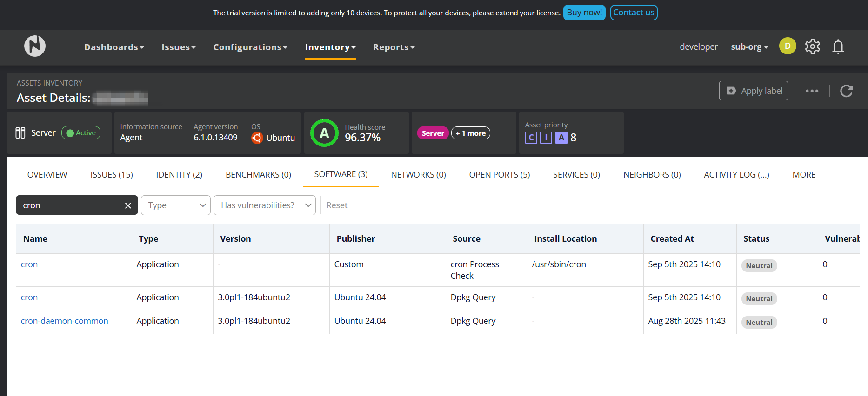Open the notifications bell
868x396 pixels.
click(x=838, y=46)
